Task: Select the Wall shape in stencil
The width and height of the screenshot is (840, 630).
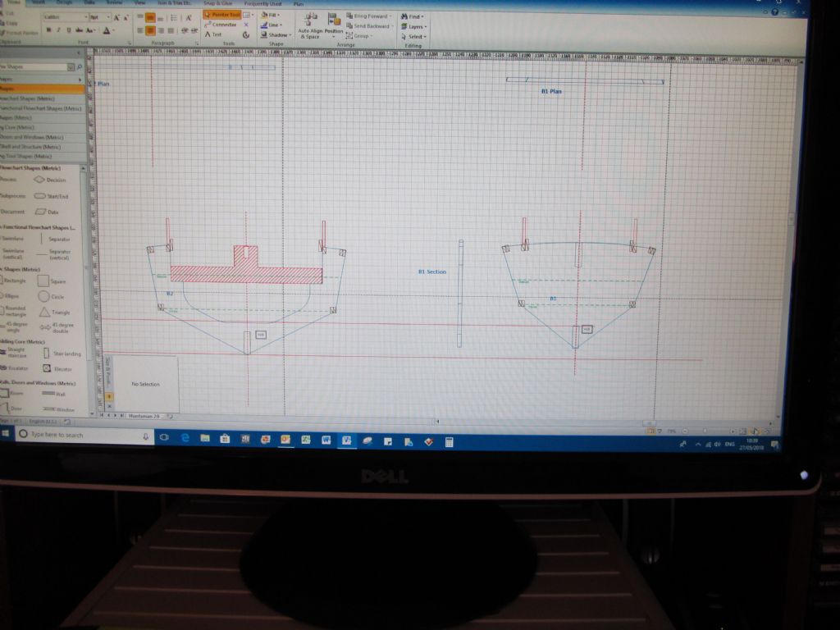Action: tap(53, 394)
